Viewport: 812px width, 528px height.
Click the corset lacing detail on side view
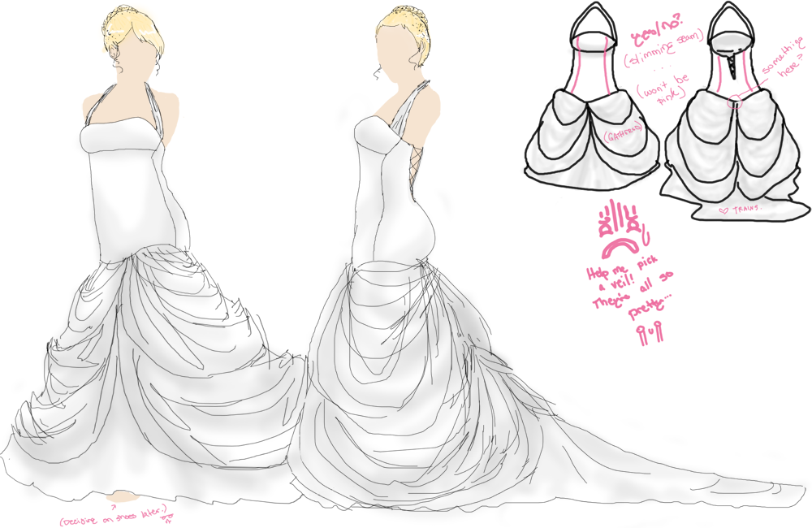(416, 162)
